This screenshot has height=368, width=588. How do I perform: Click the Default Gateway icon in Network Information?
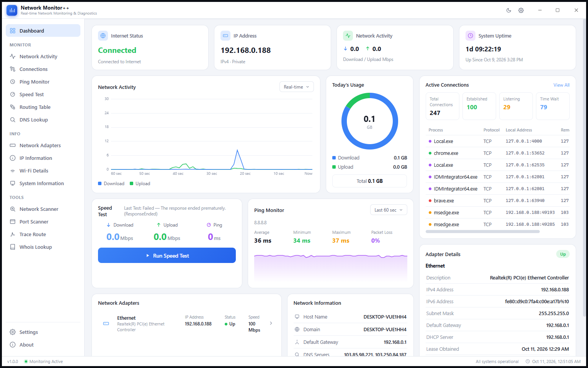pyautogui.click(x=297, y=342)
